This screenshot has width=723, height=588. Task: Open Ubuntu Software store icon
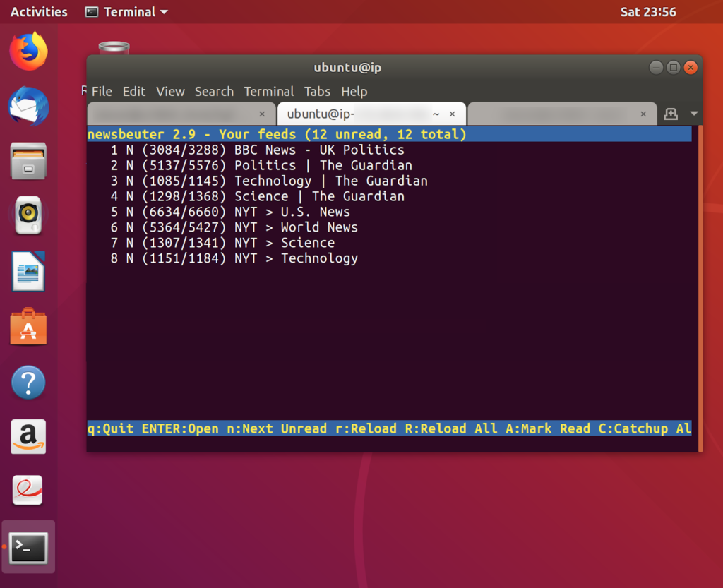pyautogui.click(x=28, y=326)
